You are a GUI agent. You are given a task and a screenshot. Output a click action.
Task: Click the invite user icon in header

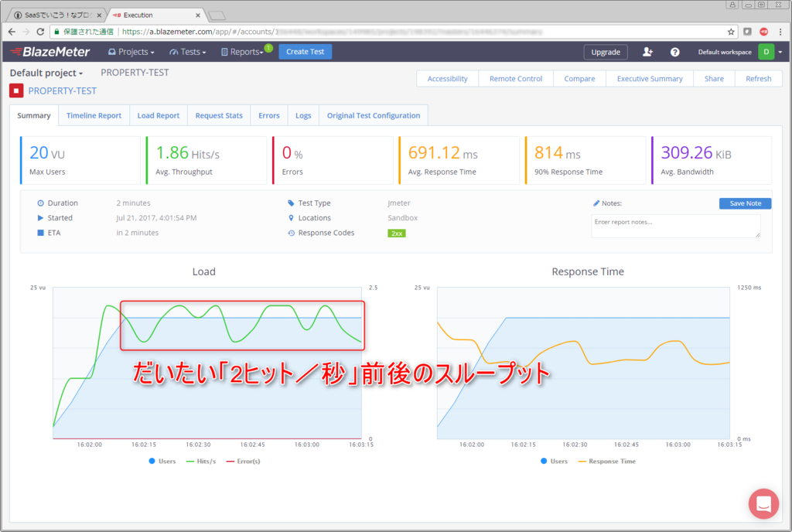647,52
